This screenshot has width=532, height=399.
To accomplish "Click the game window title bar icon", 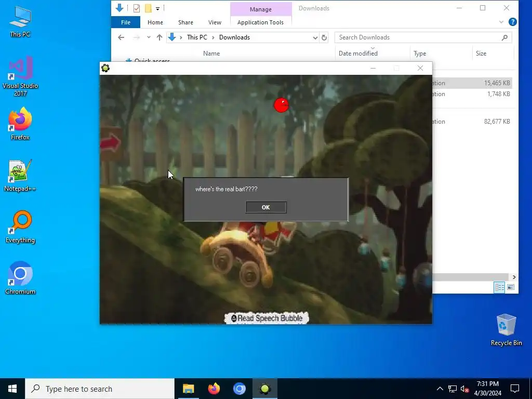I will point(105,68).
